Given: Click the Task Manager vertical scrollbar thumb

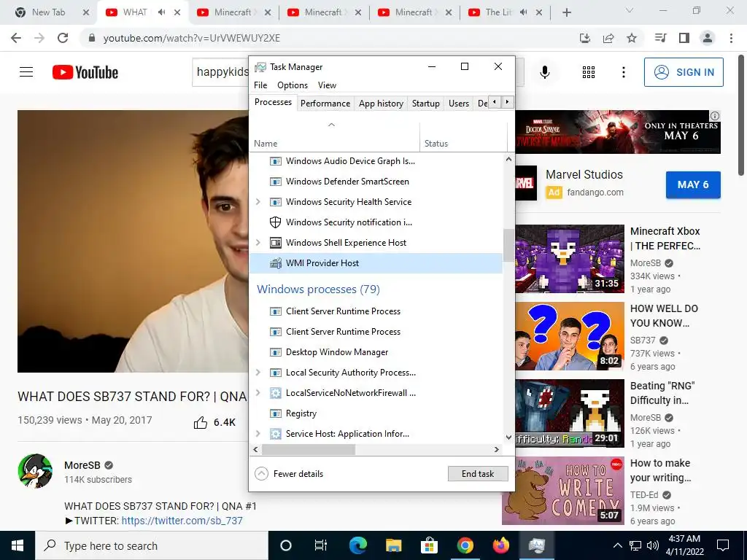Looking at the screenshot, I should pyautogui.click(x=508, y=246).
